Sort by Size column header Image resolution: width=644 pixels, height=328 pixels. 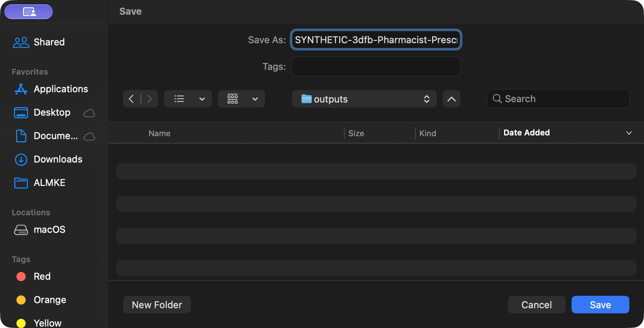click(356, 133)
